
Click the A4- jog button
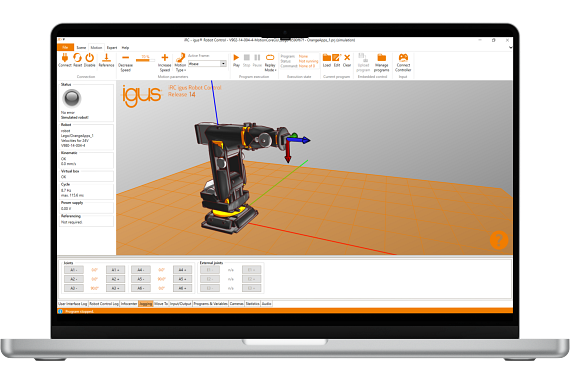click(x=141, y=270)
